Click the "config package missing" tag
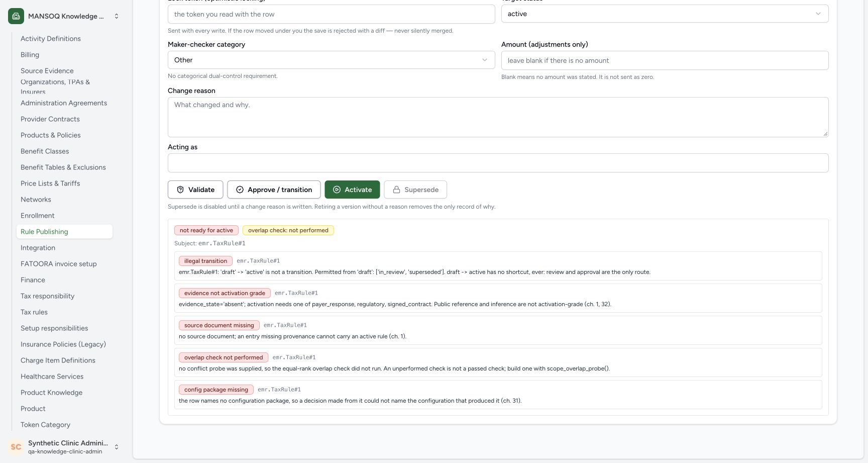The width and height of the screenshot is (868, 463). click(x=216, y=390)
